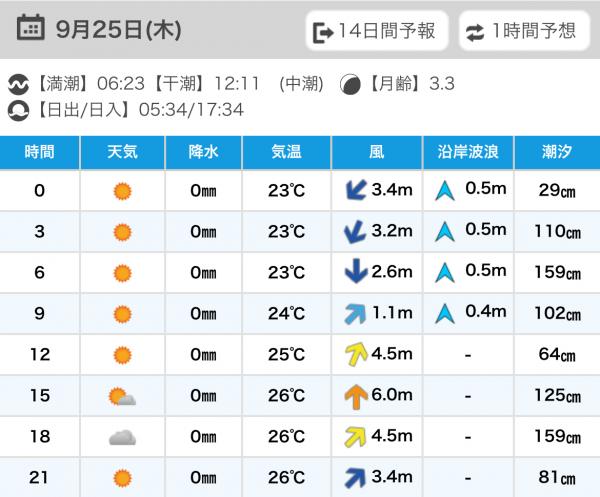Click the downward wind arrow at 2.6m
Screen dimensions: 600x497
click(x=356, y=271)
